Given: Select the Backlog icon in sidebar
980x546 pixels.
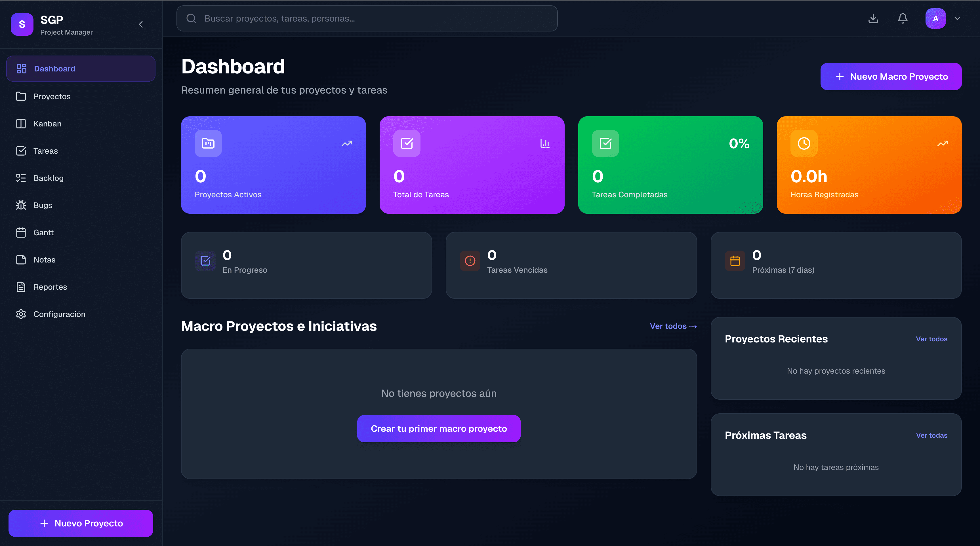Looking at the screenshot, I should pyautogui.click(x=21, y=177).
